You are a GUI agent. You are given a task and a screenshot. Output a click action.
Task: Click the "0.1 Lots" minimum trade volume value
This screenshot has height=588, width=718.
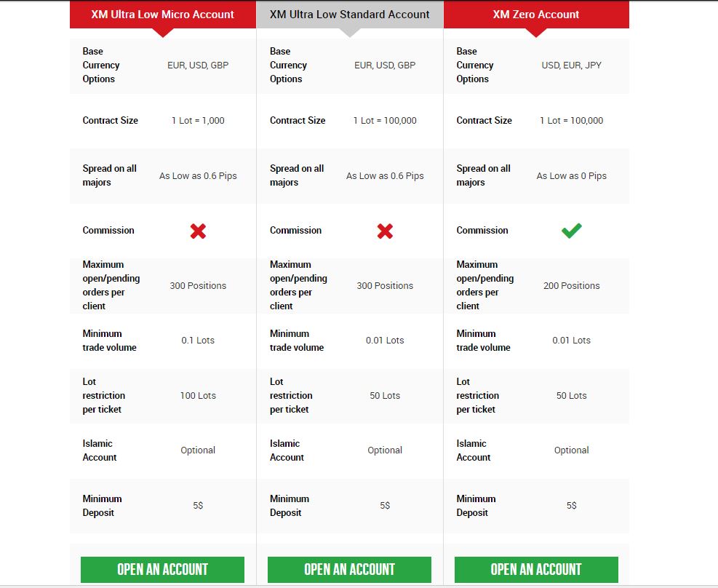(x=198, y=341)
